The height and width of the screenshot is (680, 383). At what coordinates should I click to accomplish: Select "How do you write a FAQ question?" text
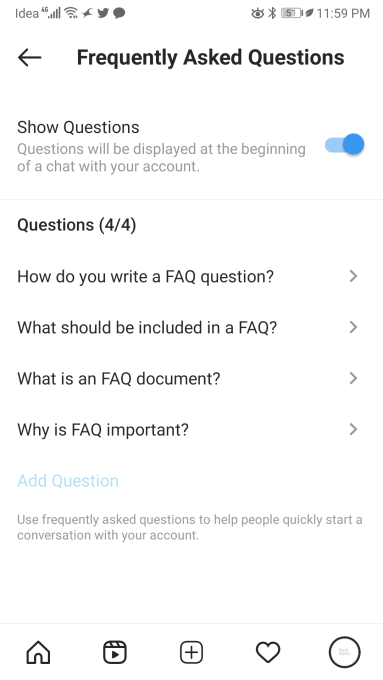click(x=145, y=276)
